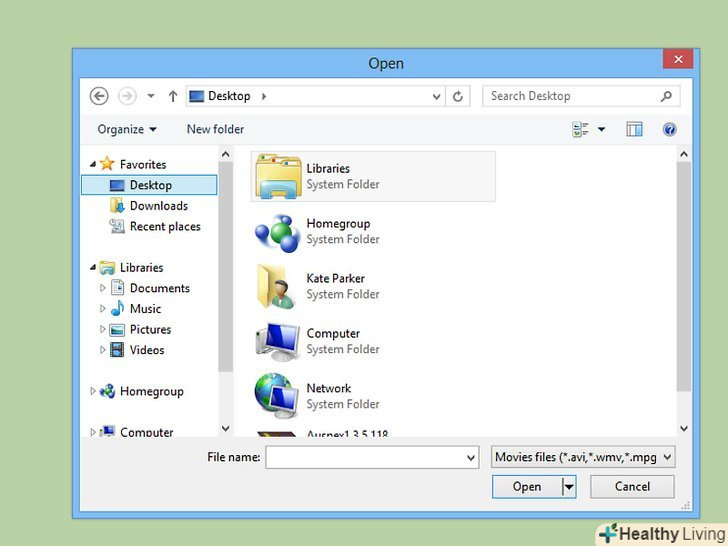Screen dimensions: 728x546
Task: Refresh the Desktop folder view
Action: pyautogui.click(x=458, y=97)
